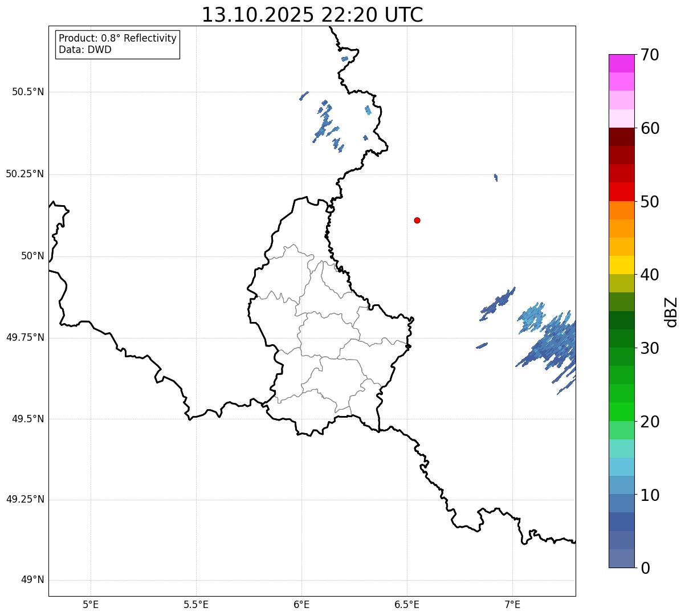Click the latitude label "49°N"

(x=32, y=580)
